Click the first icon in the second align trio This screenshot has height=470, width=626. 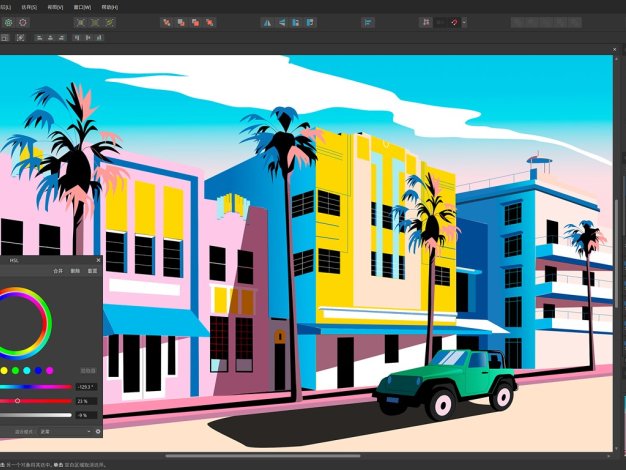(77, 38)
